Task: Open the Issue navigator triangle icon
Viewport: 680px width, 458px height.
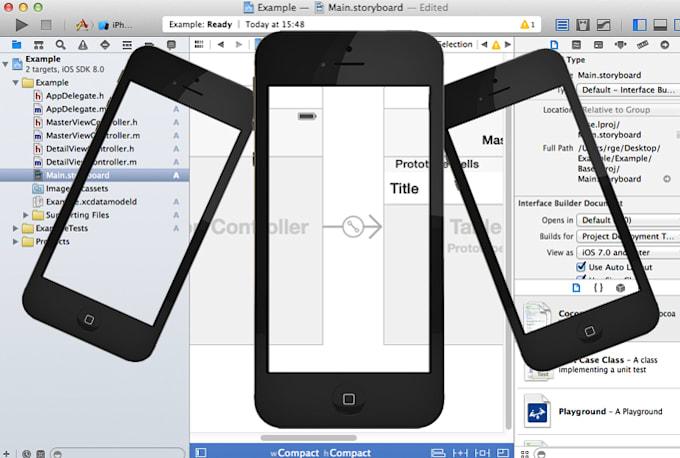Action: pyautogui.click(x=83, y=45)
